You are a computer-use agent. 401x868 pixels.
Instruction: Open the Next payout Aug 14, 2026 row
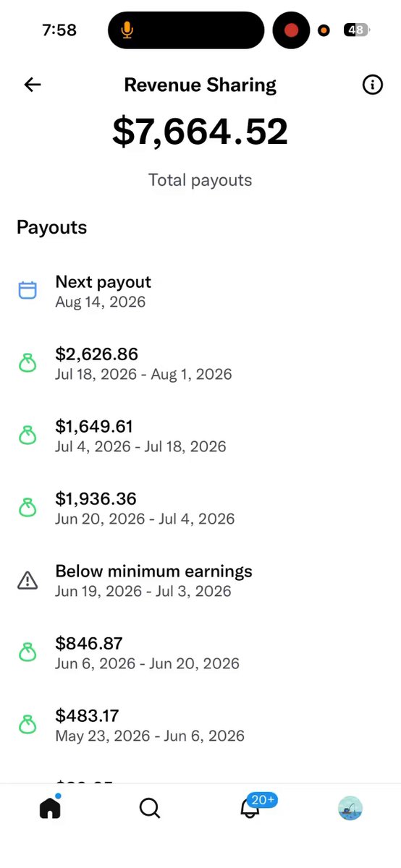200,291
